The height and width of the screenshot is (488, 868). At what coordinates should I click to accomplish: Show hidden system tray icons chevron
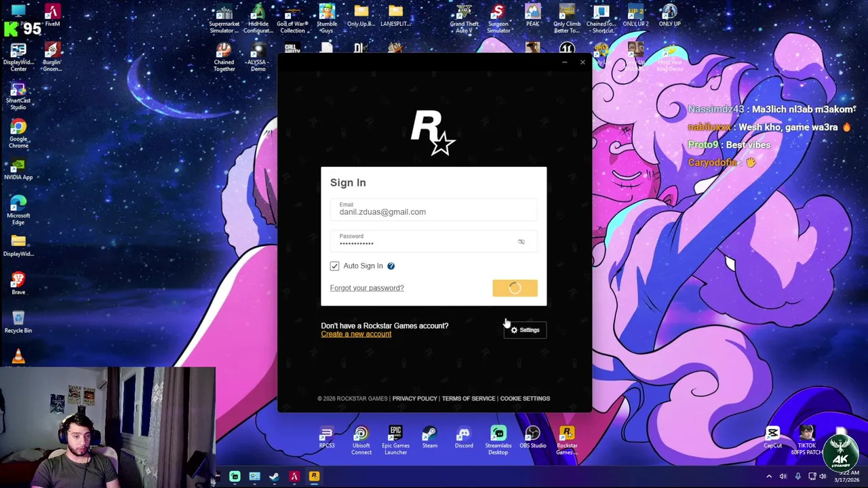[769, 476]
